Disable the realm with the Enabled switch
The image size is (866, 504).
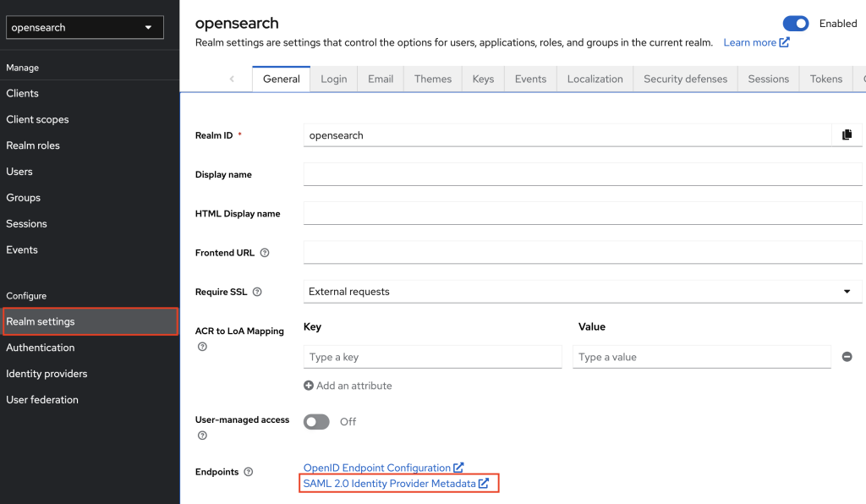(x=795, y=24)
